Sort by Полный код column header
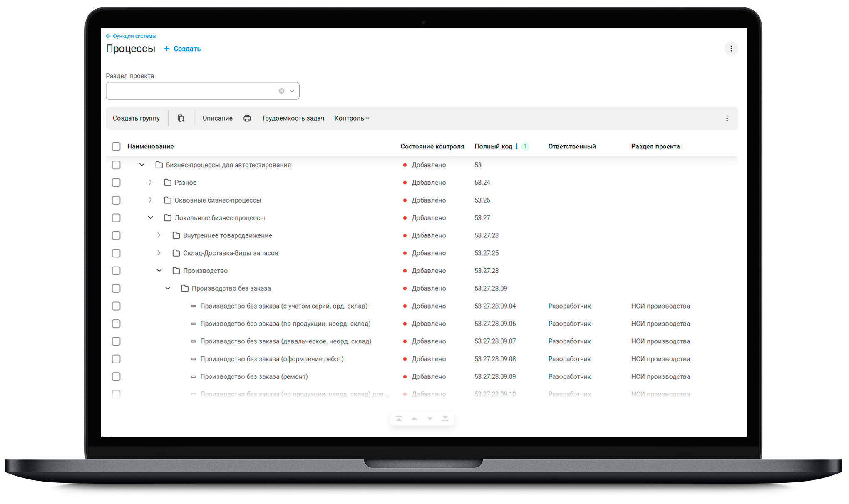Screen dimensions: 849x504 tap(493, 146)
